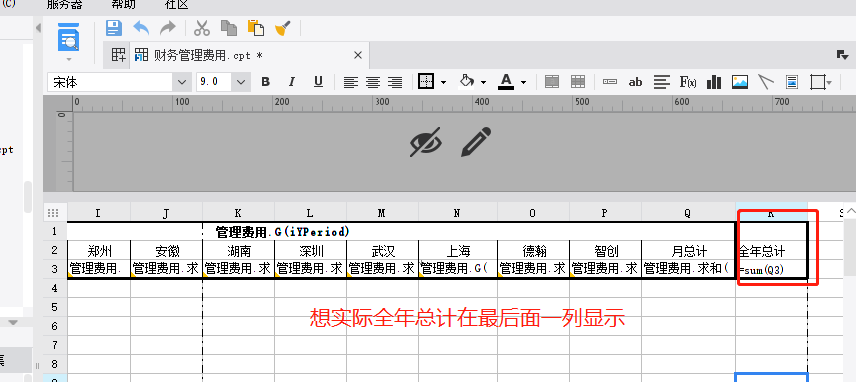Insert plain text with the ab icon
Viewport: 856px width, 382px height.
tap(635, 82)
